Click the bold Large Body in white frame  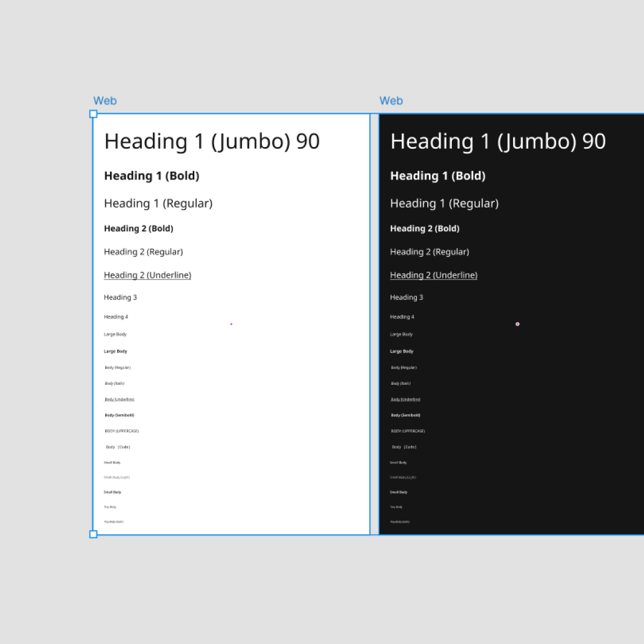(x=115, y=352)
